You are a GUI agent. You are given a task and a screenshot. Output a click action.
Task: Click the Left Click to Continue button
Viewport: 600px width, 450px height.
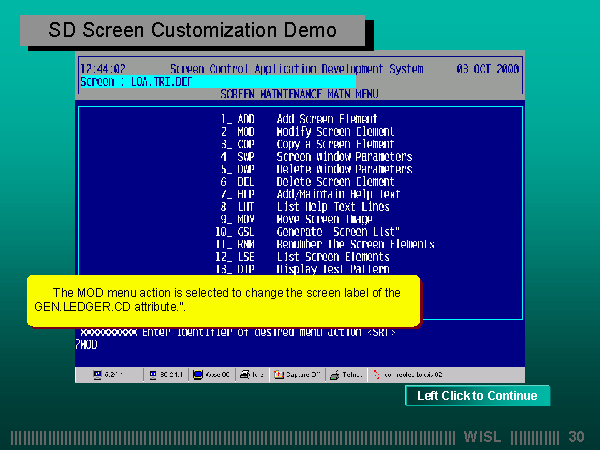click(477, 396)
